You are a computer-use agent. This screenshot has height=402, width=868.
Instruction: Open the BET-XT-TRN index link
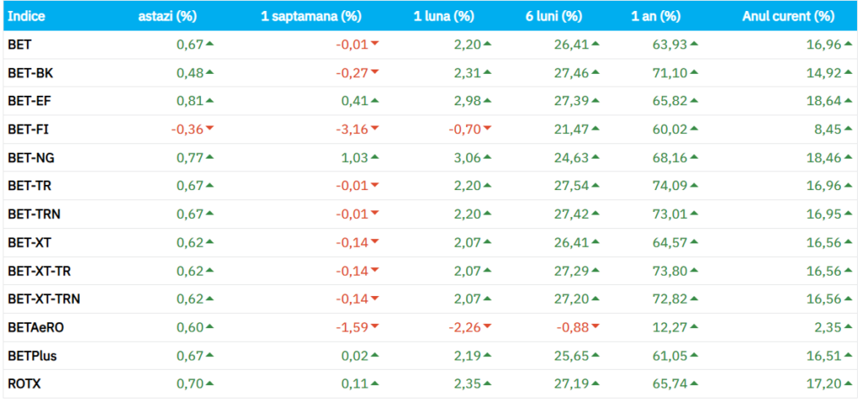44,299
